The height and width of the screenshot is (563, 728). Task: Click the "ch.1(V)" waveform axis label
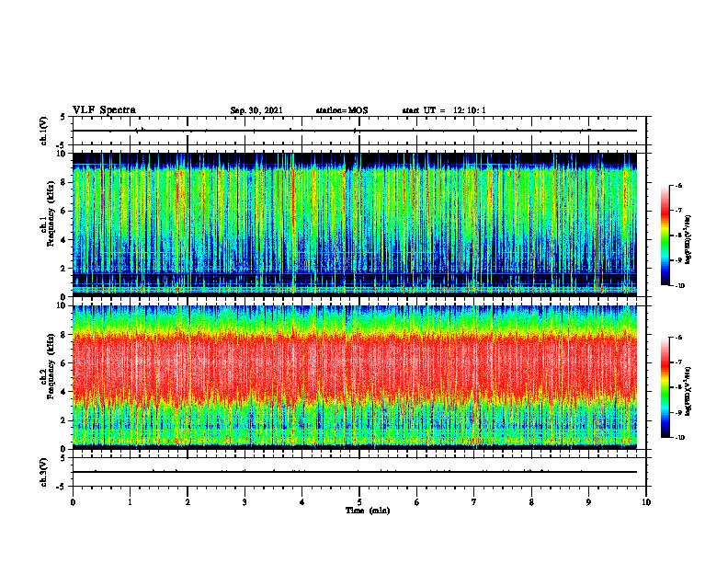pyautogui.click(x=43, y=131)
